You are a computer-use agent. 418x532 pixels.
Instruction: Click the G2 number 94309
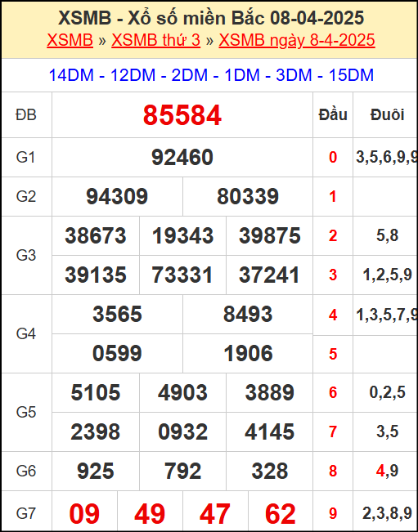click(117, 196)
